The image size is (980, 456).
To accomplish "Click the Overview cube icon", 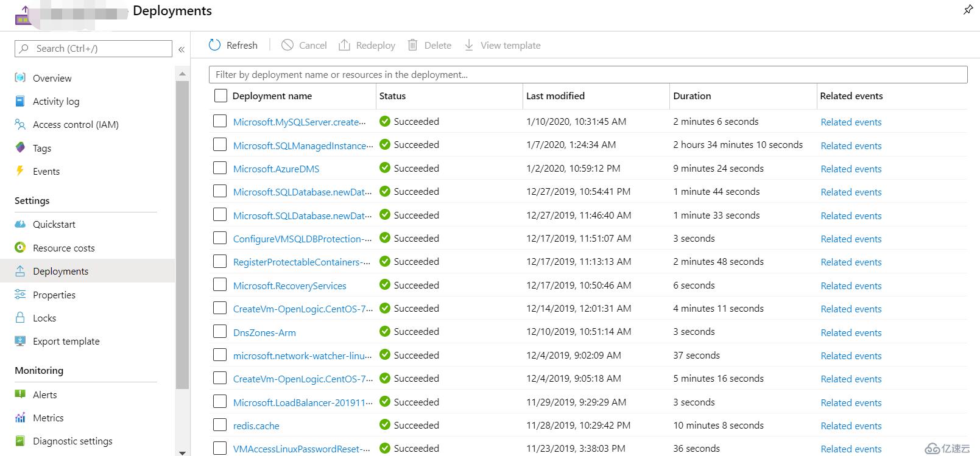I will click(x=20, y=78).
